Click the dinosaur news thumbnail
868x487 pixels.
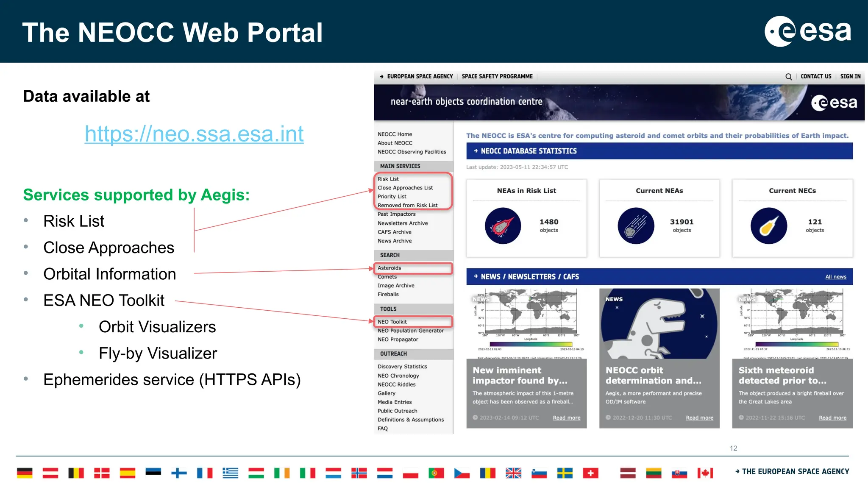point(659,324)
